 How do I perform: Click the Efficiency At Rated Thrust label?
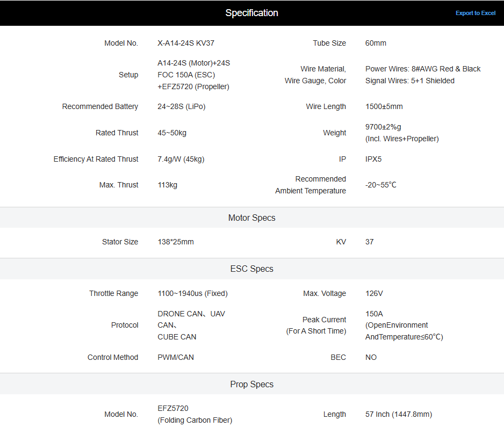click(96, 160)
